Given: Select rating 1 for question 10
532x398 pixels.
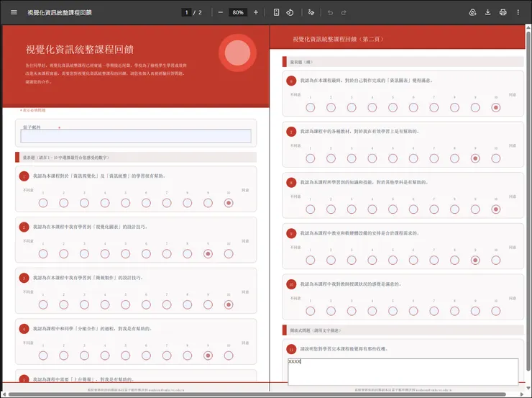Looking at the screenshot, I should pyautogui.click(x=310, y=311).
